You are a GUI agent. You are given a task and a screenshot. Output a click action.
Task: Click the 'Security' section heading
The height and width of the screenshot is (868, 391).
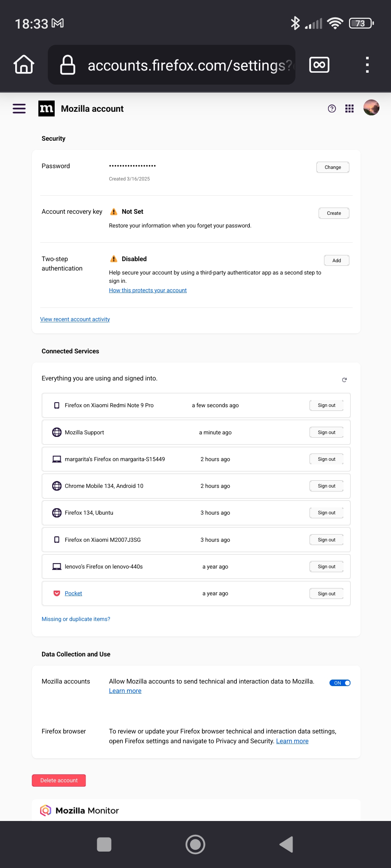point(54,139)
